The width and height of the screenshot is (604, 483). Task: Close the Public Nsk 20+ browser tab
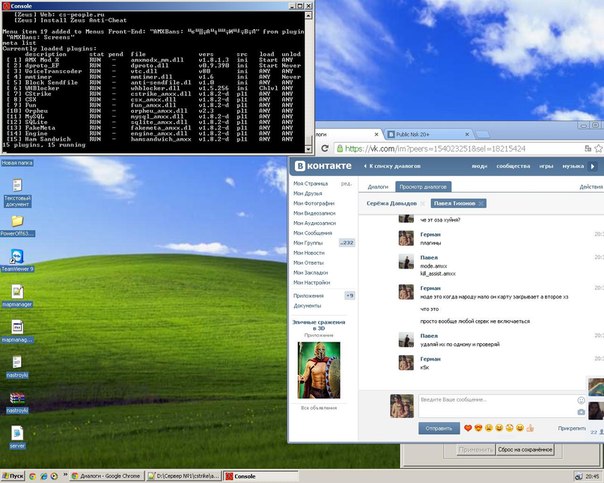[467, 134]
